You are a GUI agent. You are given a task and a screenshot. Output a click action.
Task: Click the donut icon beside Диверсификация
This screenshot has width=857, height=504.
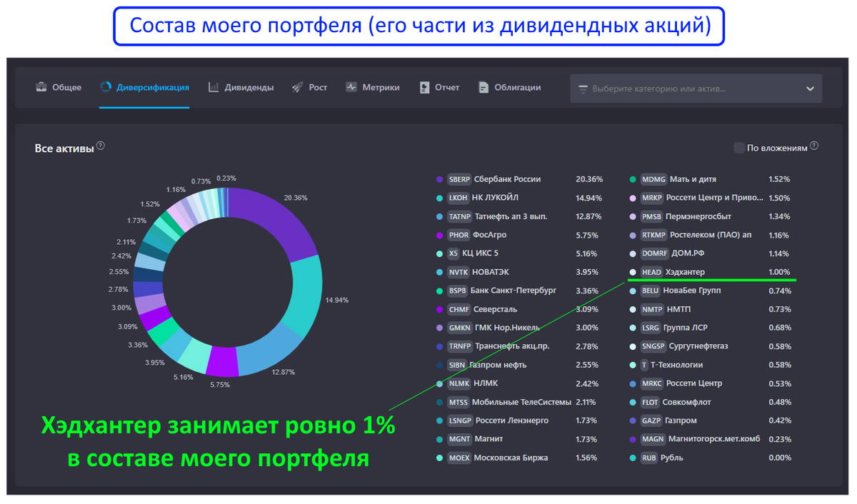tap(106, 88)
